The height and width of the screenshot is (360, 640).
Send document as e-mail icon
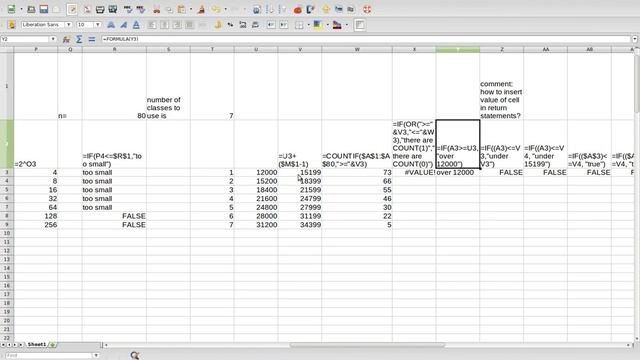56,9
